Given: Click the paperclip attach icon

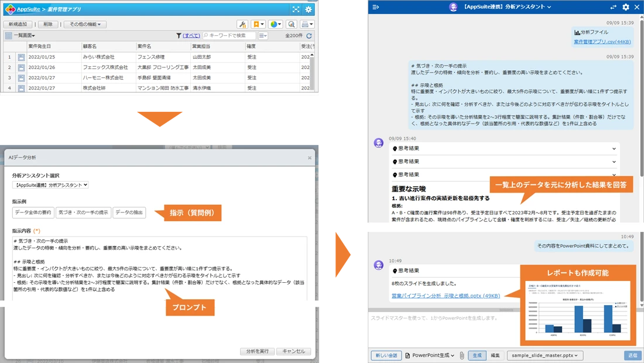Looking at the screenshot, I should pos(462,355).
